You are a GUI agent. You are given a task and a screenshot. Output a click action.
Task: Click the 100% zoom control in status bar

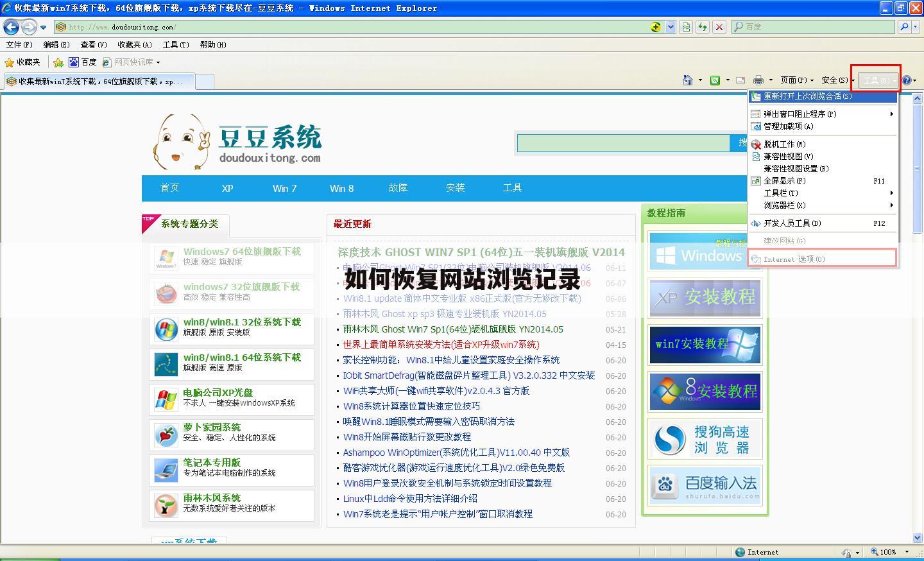(x=886, y=551)
